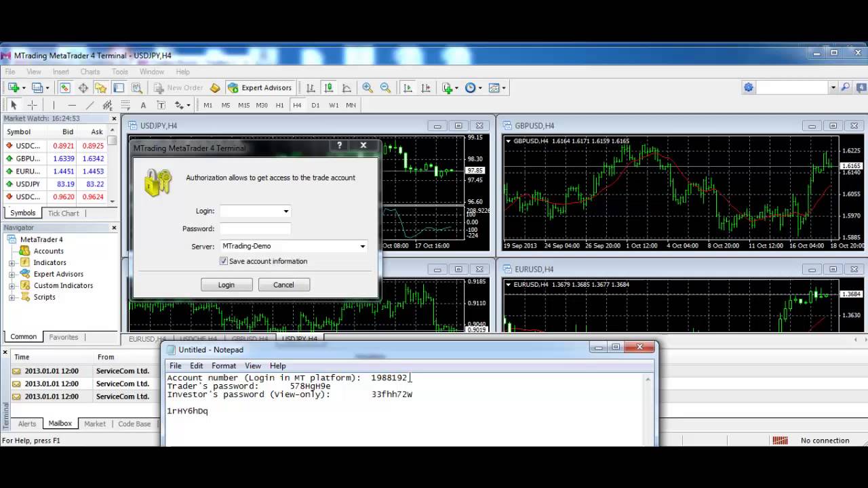This screenshot has height=488, width=868.
Task: Click the Zoom Out magnifier icon
Action: [385, 87]
